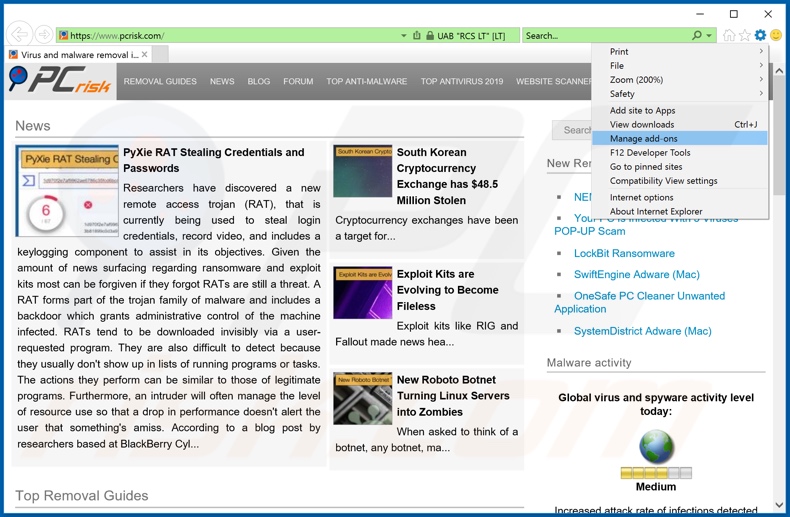Click the padlock security icon in the address bar

[x=430, y=36]
